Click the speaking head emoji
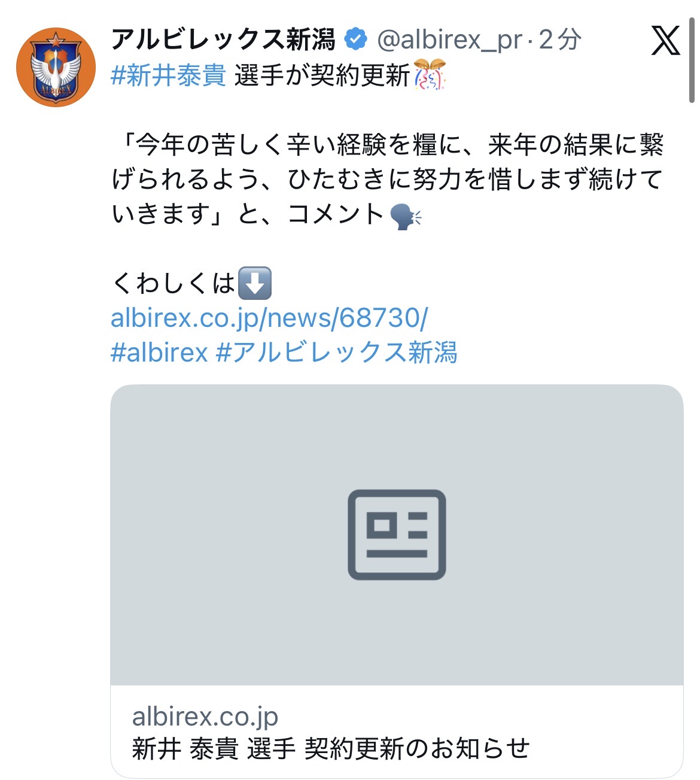The image size is (700, 780). point(405,216)
